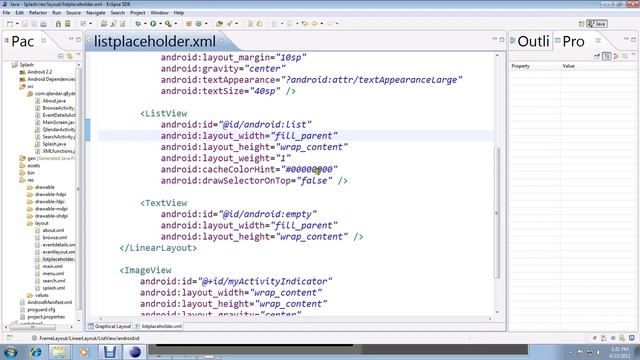Screen dimensions: 640x360
Task: Open the New Java Class dropdown arrow
Action: coord(206,24)
